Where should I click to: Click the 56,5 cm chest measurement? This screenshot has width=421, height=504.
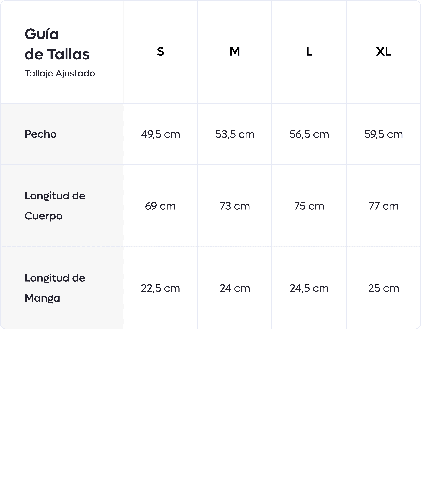[x=309, y=134]
